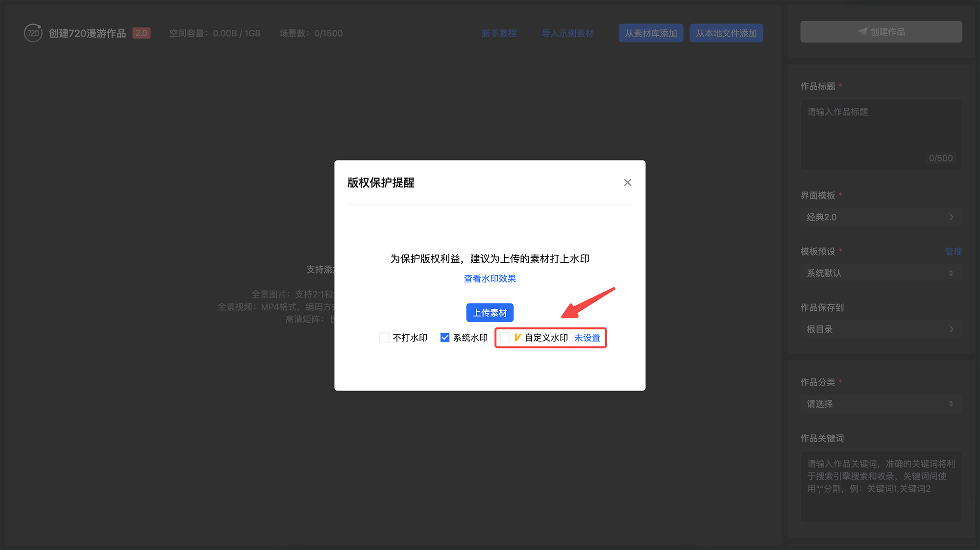Open the 作品分类 请选择 dropdown
Viewport: 980px width, 550px height.
click(881, 404)
